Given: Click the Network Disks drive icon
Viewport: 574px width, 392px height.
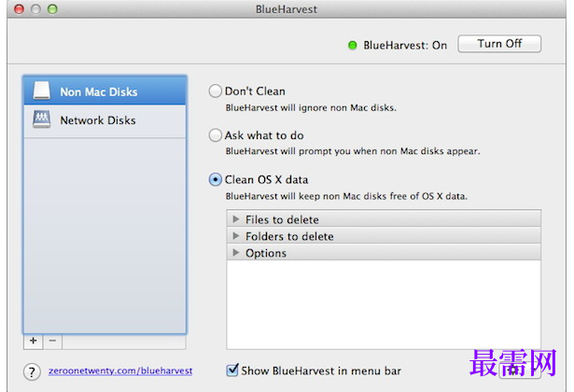Looking at the screenshot, I should (41, 119).
